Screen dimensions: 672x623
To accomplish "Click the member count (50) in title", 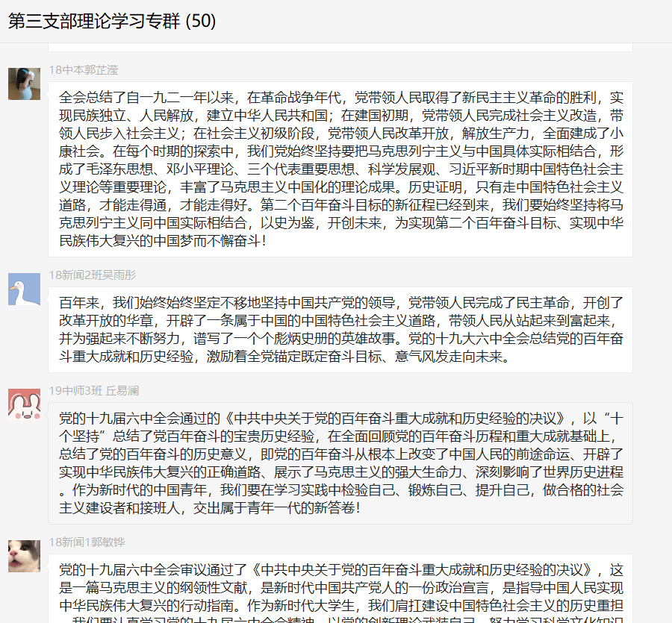I will pyautogui.click(x=201, y=21).
